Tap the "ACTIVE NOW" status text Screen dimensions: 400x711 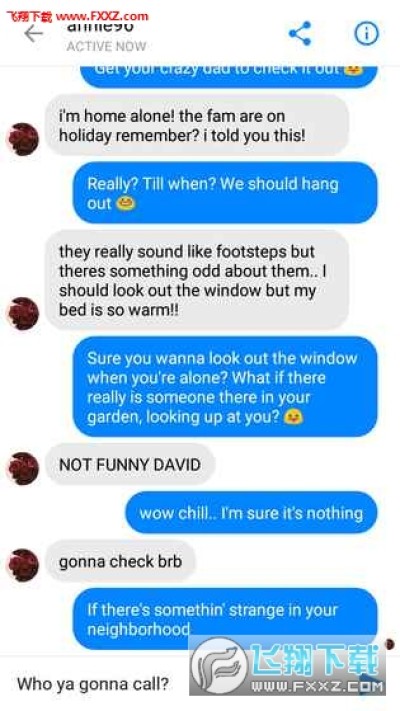point(107,46)
